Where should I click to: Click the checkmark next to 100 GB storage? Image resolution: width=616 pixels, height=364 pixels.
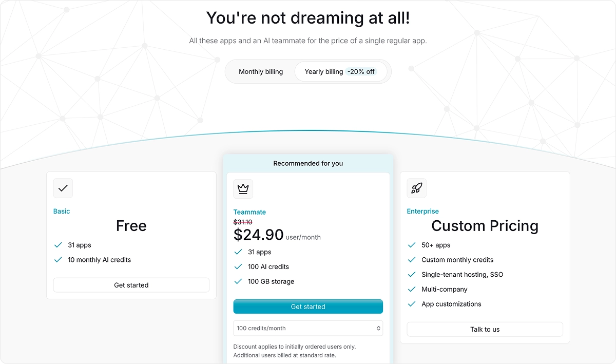[x=238, y=281]
